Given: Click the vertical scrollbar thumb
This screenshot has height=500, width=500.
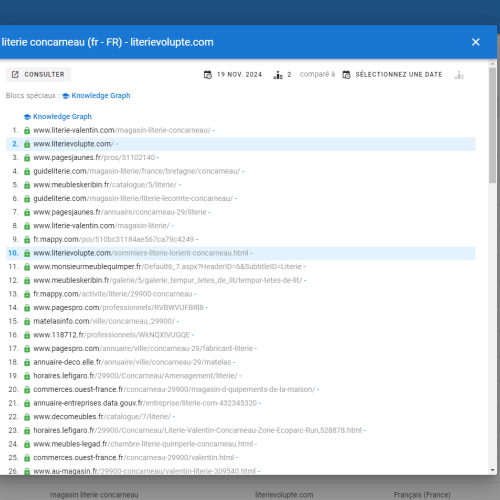Looking at the screenshot, I should tap(492, 125).
